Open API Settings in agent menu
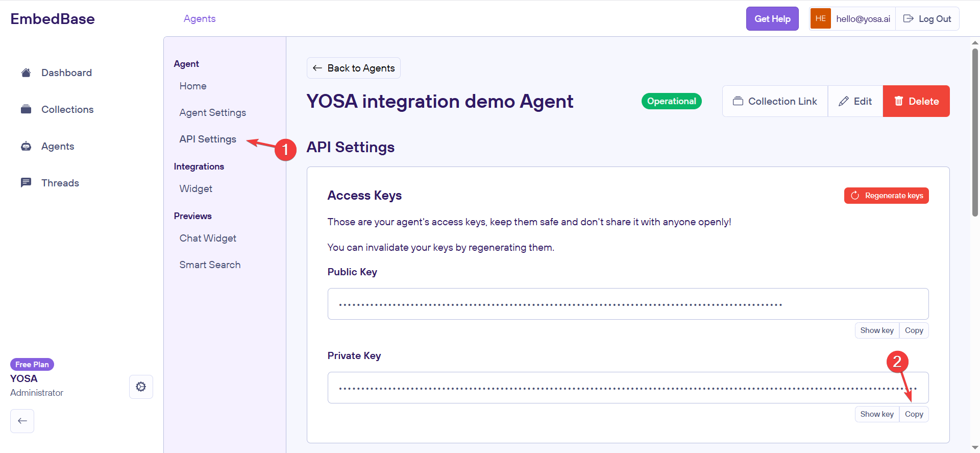 click(208, 139)
